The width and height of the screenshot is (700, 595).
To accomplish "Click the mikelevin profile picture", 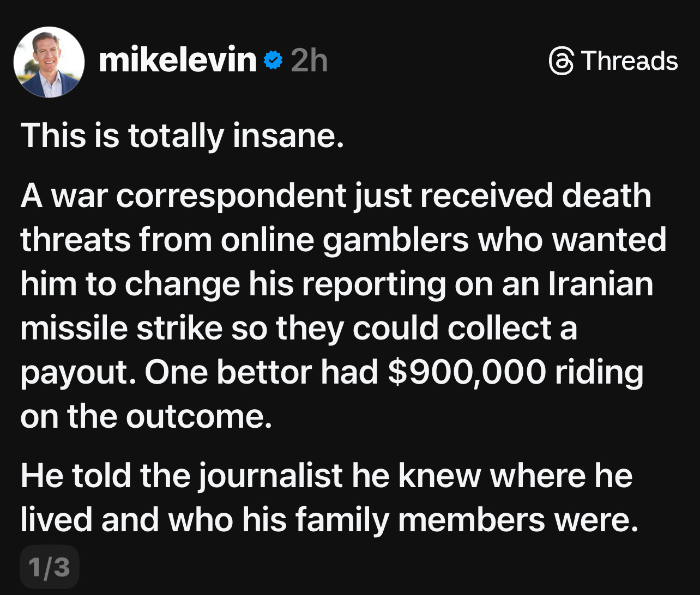I will (49, 62).
